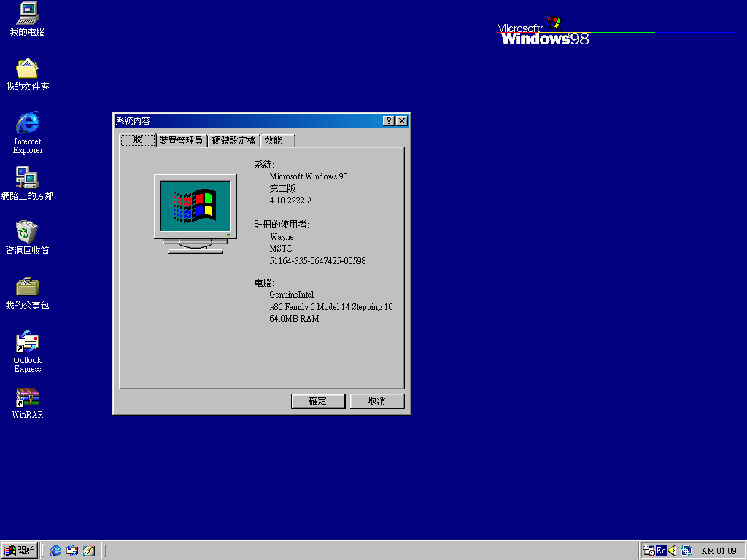747x560 pixels.
Task: Click the AM 01:09 taskbar clock
Action: [x=719, y=551]
